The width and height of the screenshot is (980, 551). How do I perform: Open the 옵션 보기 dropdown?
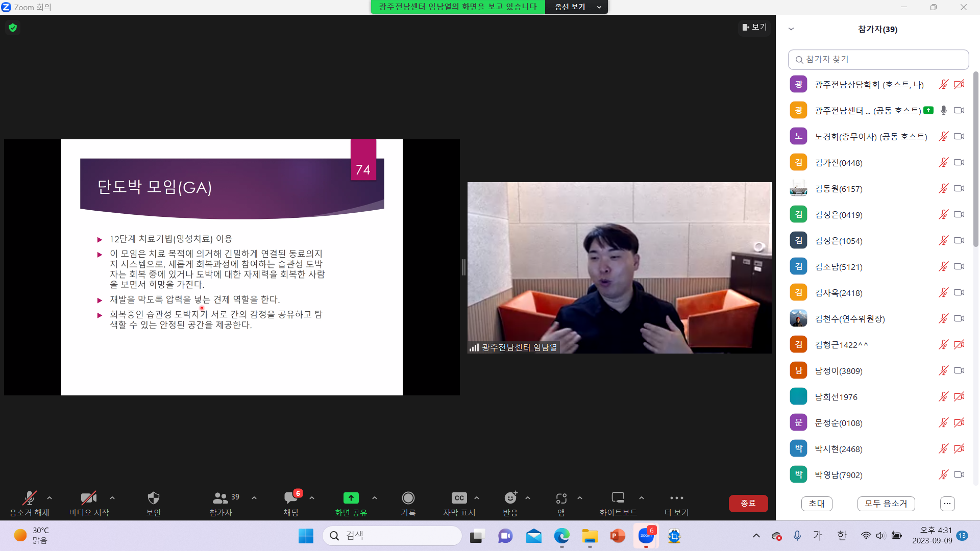point(576,7)
